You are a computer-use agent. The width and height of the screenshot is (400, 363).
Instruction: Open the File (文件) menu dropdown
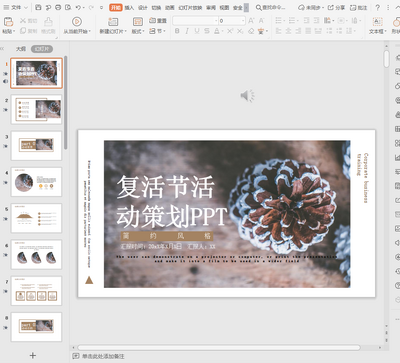[x=16, y=7]
